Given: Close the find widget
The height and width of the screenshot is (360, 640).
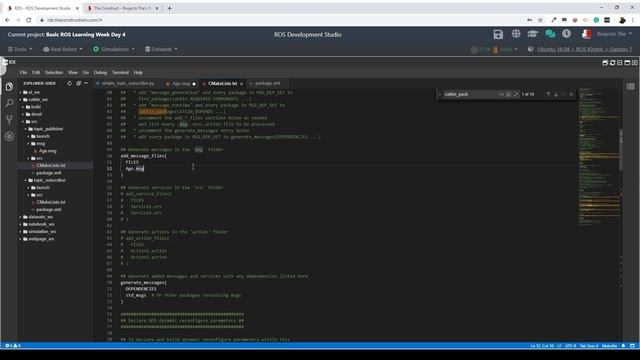Looking at the screenshot, I should click(x=571, y=94).
